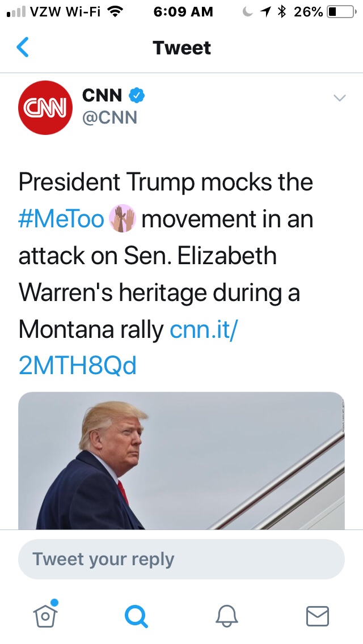The height and width of the screenshot is (644, 363).
Task: Tap the back arrow
Action: click(23, 48)
